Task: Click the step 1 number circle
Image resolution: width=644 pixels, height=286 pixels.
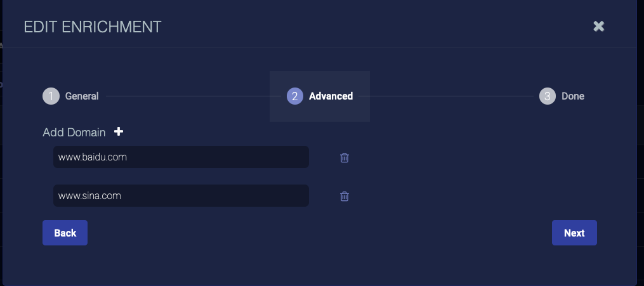Action: [51, 96]
